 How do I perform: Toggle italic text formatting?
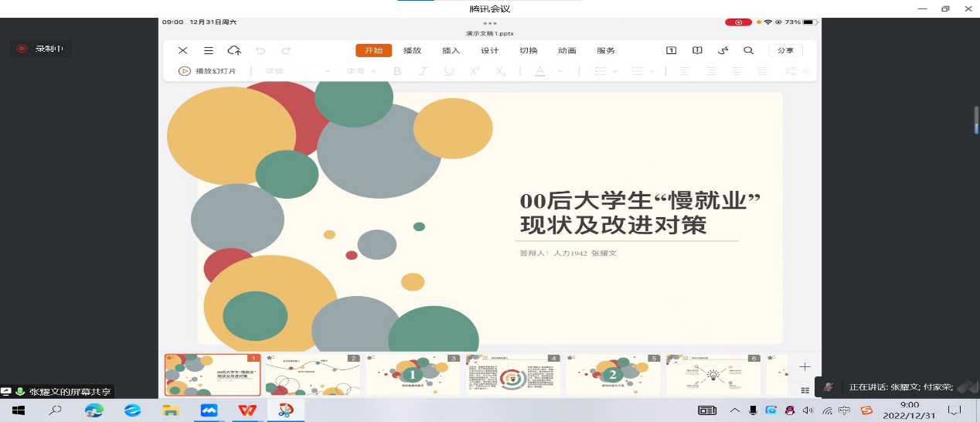coord(423,71)
